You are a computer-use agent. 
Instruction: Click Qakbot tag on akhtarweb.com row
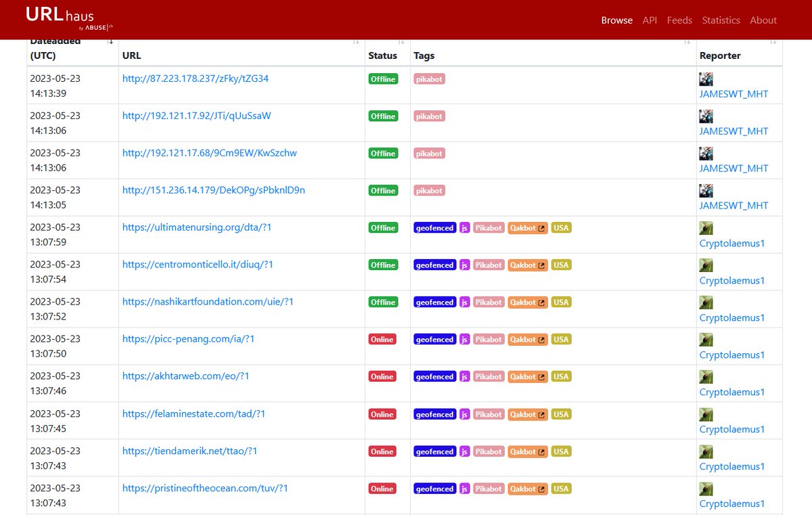(528, 377)
